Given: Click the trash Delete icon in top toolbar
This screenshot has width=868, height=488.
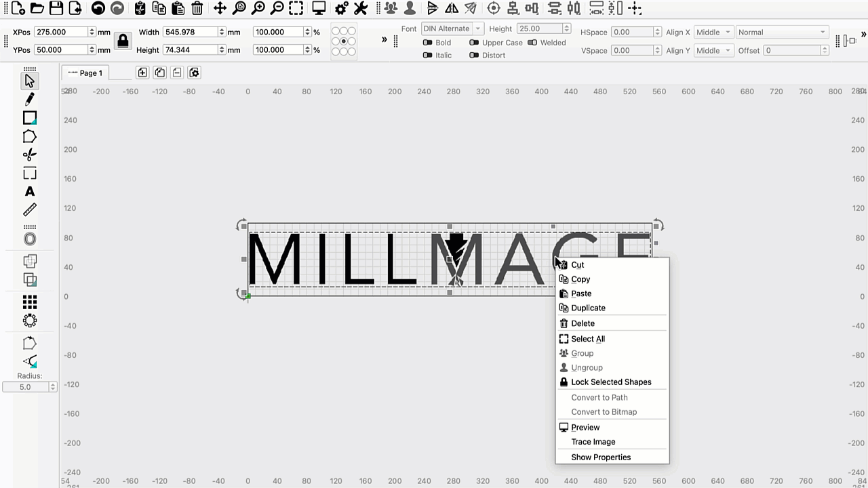Looking at the screenshot, I should click(x=197, y=9).
